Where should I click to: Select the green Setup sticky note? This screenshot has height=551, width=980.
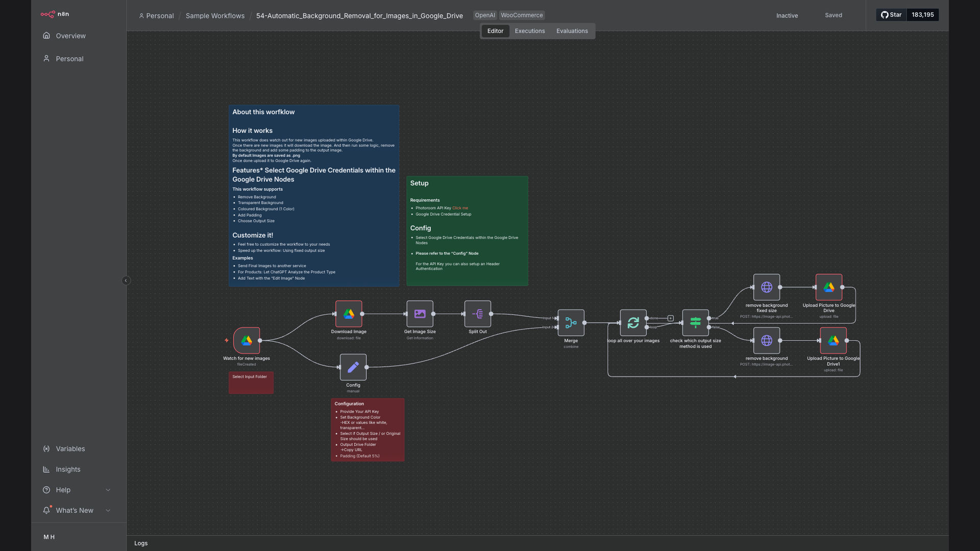click(467, 231)
